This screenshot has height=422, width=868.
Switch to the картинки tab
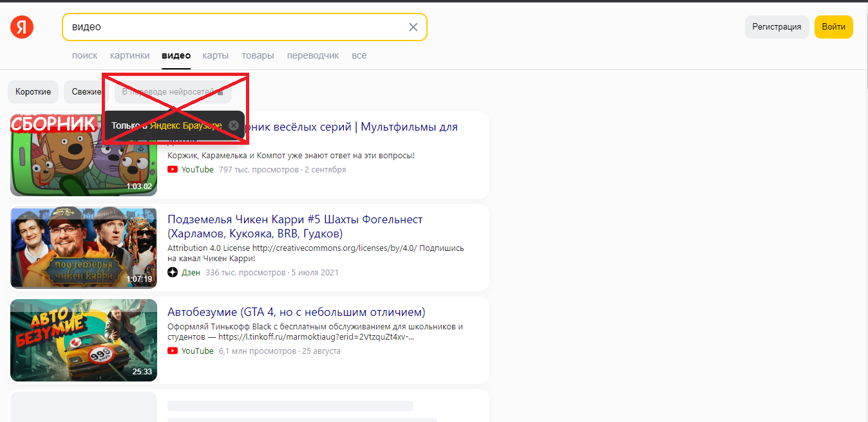coord(129,55)
